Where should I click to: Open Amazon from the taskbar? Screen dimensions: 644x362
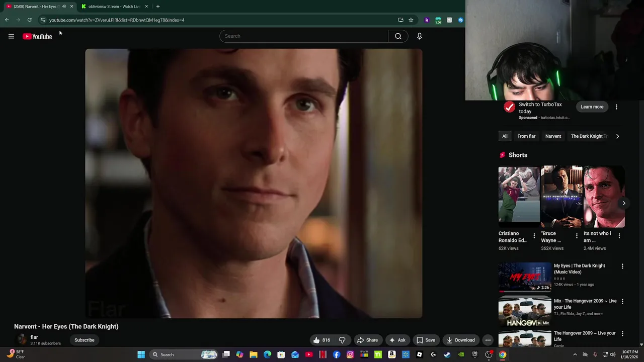pyautogui.click(x=392, y=354)
